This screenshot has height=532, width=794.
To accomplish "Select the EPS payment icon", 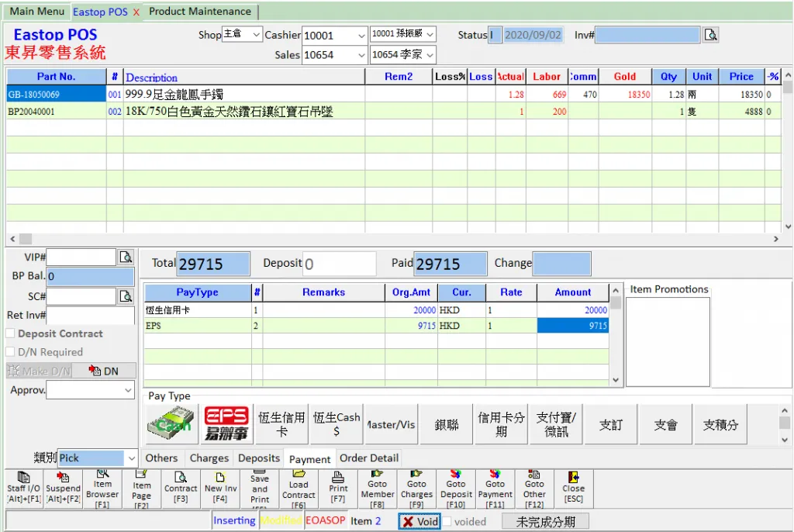I will [x=226, y=423].
